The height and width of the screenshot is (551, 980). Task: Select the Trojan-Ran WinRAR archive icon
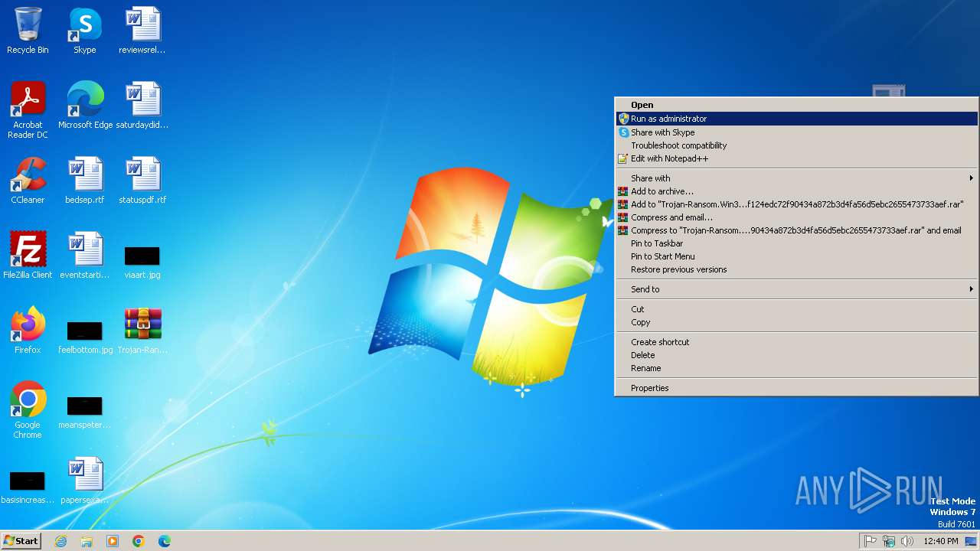pos(142,331)
